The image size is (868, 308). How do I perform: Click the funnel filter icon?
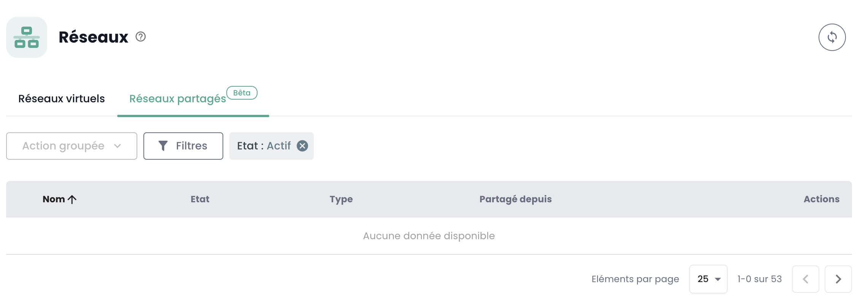pyautogui.click(x=163, y=146)
